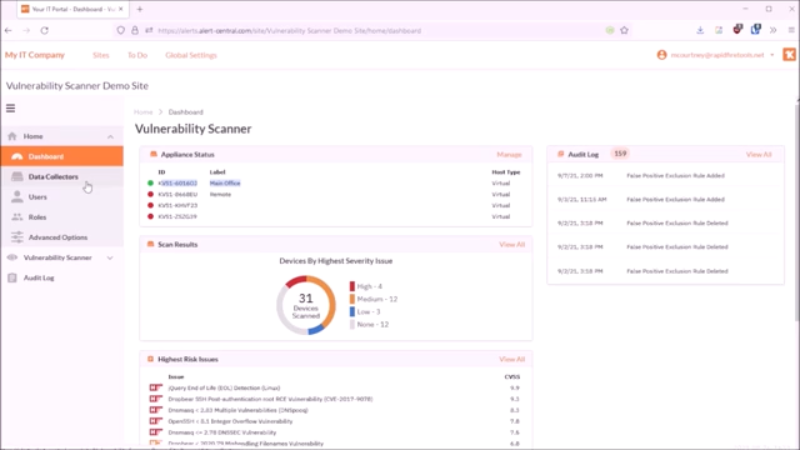This screenshot has width=800, height=450.
Task: Click View All in Audit Log panel
Action: [759, 155]
